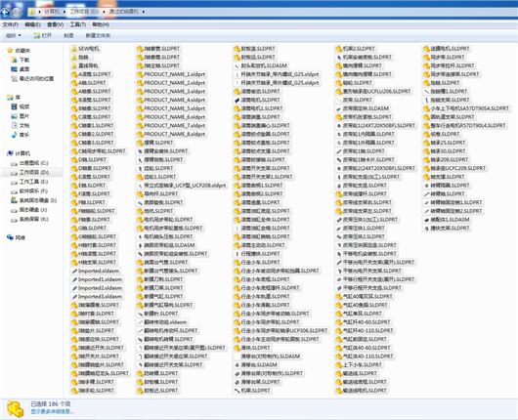Click the 显示更多详细信息 link in details pane

coord(52,412)
